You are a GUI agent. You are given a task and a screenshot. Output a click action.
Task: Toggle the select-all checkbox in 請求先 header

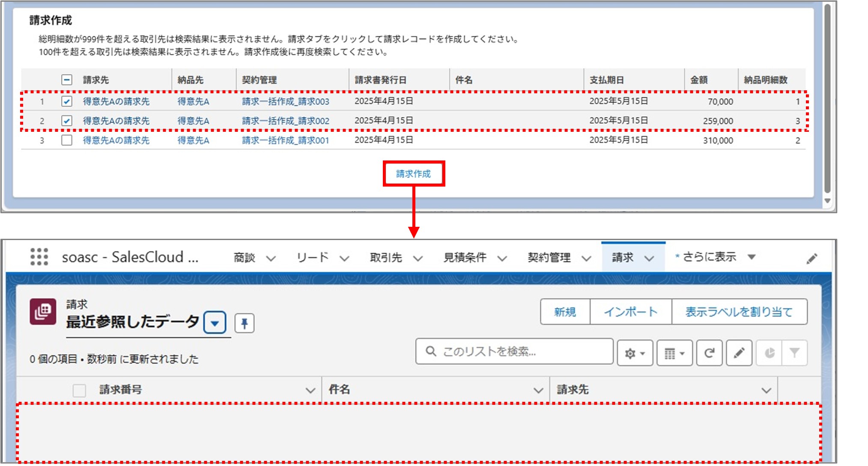coord(67,80)
